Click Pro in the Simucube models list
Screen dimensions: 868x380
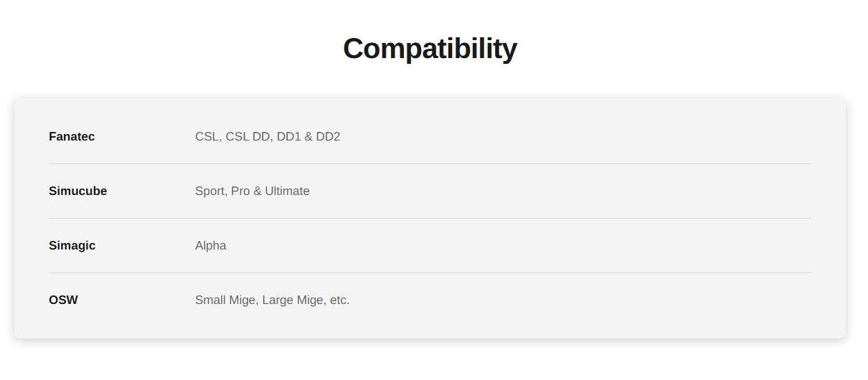[x=240, y=191]
